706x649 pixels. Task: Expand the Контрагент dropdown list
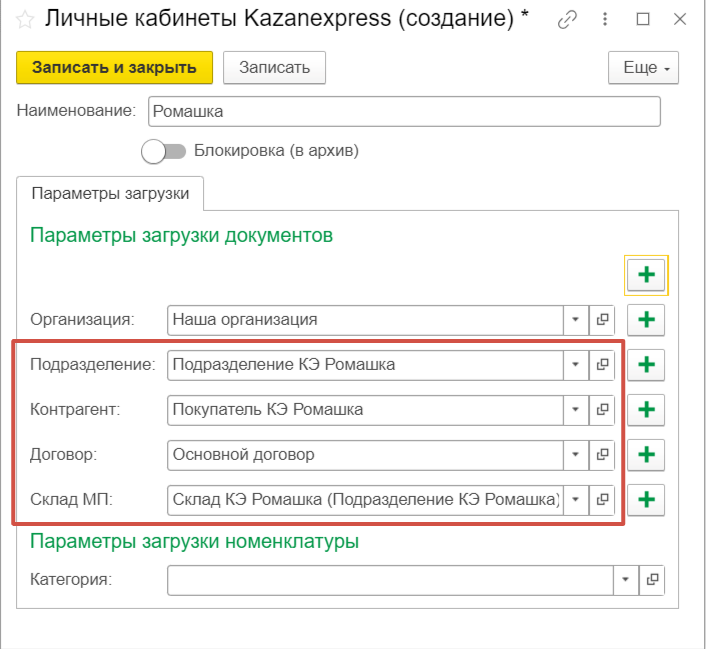click(x=576, y=409)
